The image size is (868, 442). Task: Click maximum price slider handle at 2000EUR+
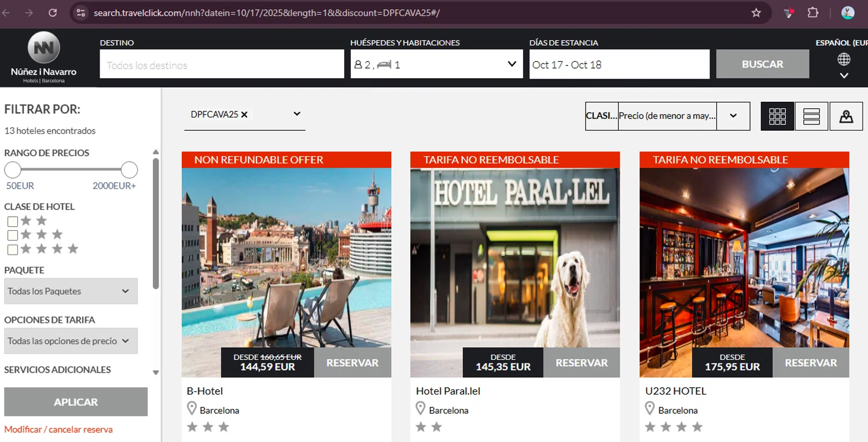(129, 170)
